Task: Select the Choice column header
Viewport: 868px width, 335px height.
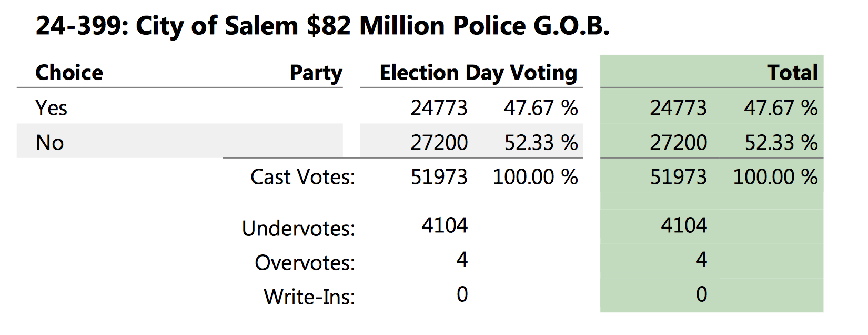Action: click(69, 73)
